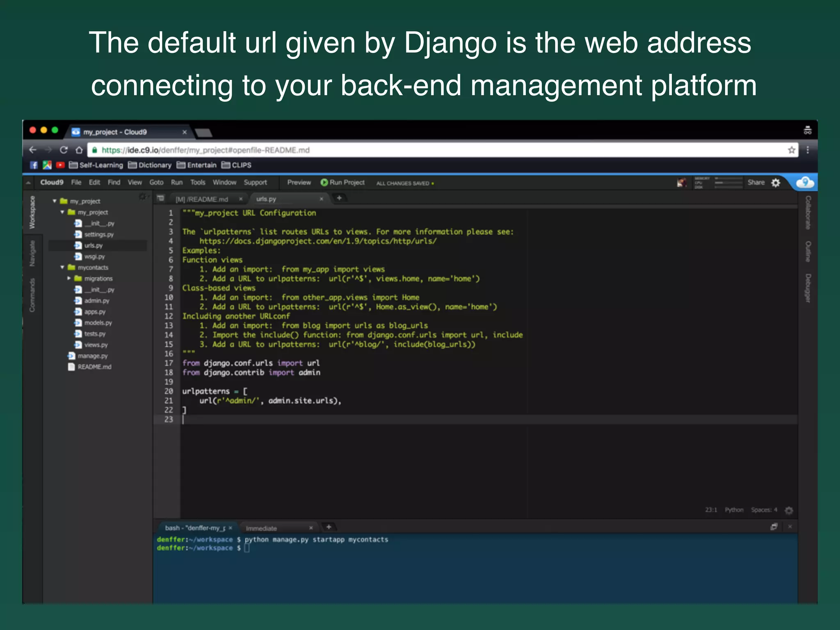
Task: Open the YouTube bookmark icon
Action: (60, 165)
